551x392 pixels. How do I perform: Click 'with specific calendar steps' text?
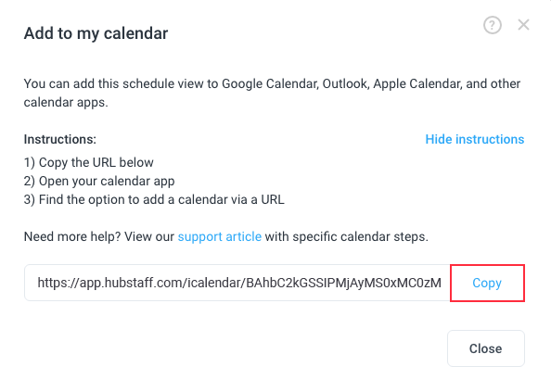345,237
